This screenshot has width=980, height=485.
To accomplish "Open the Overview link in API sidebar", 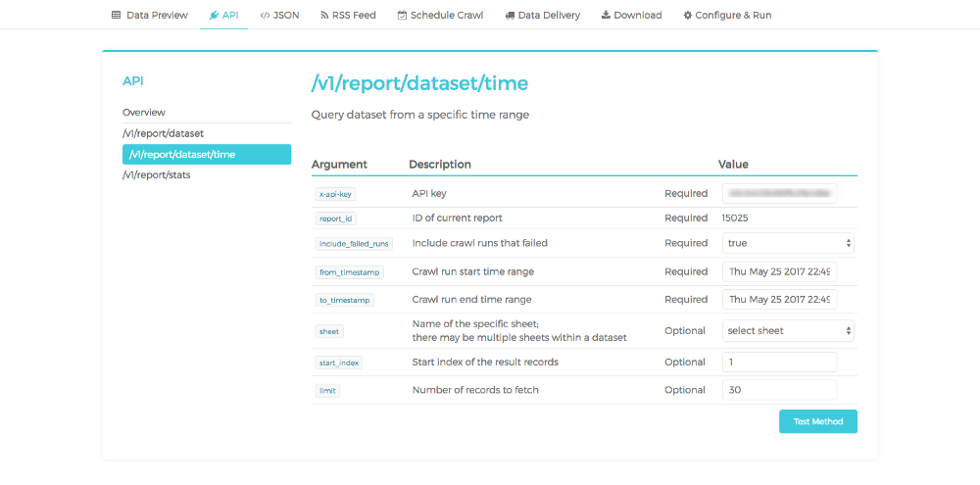I will point(144,113).
